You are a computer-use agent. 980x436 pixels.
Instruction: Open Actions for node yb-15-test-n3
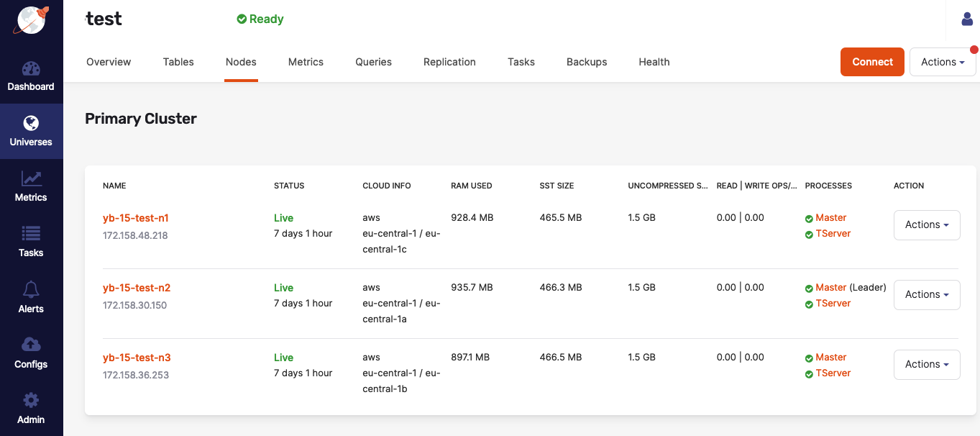(x=927, y=364)
